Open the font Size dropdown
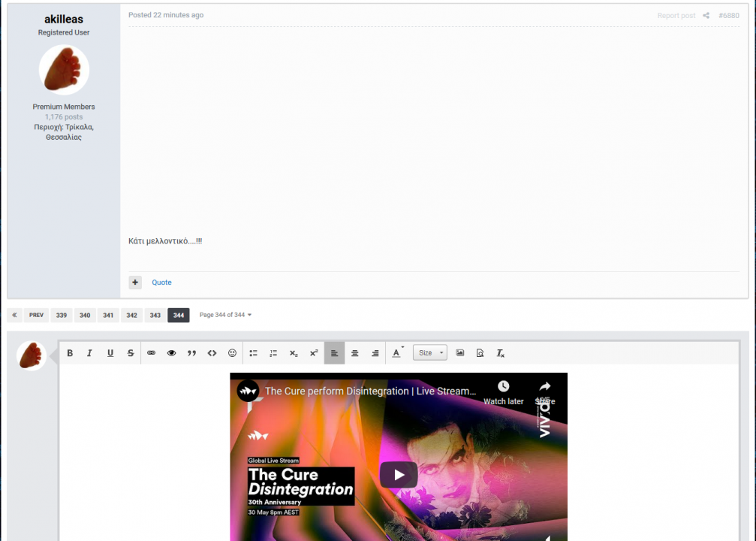The width and height of the screenshot is (756, 541). click(430, 353)
